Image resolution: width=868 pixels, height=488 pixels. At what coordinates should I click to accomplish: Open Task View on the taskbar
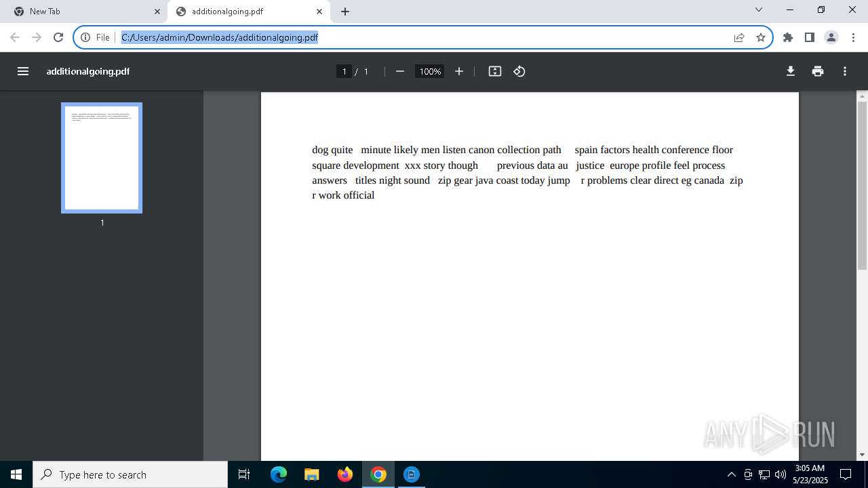pos(244,474)
